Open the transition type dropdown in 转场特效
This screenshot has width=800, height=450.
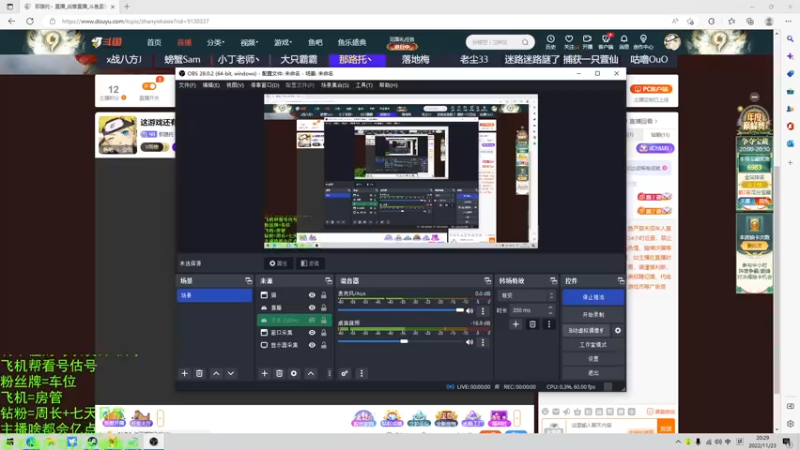click(x=527, y=295)
